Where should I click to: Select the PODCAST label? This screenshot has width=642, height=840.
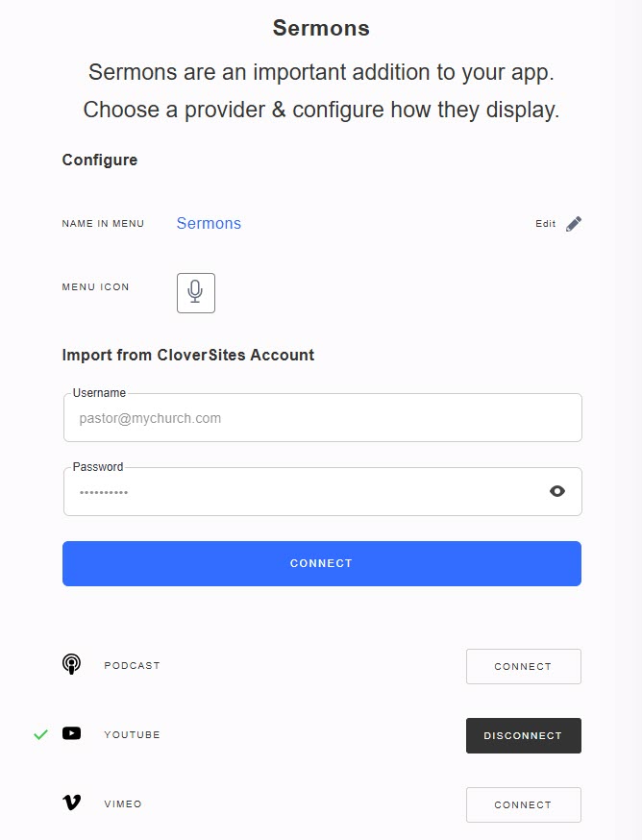pos(133,665)
